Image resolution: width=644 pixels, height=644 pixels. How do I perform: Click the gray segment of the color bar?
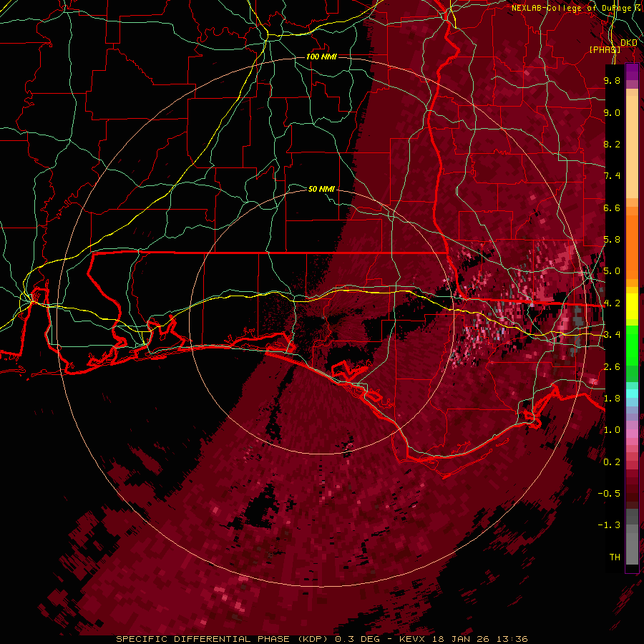point(632,538)
